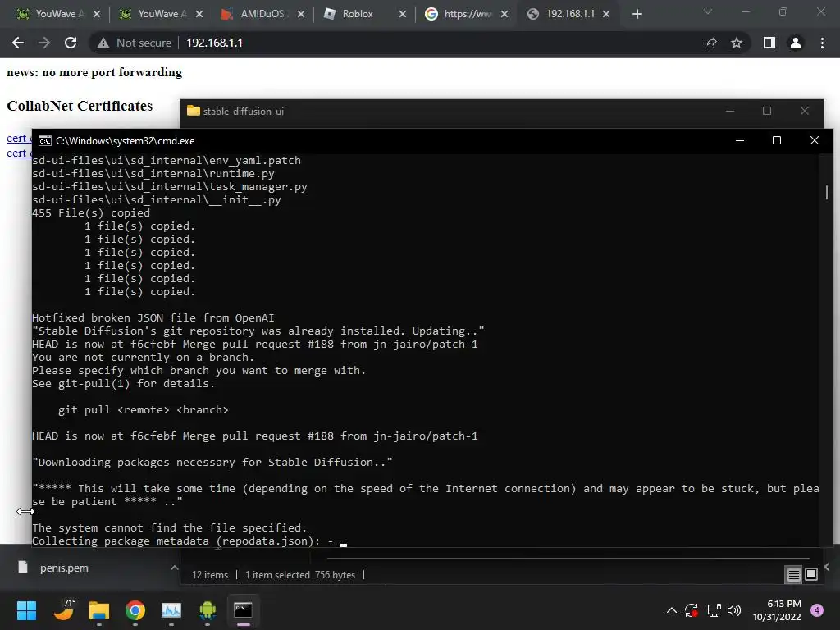
Task: Click '12 items' in Explorer status bar
Action: [210, 575]
